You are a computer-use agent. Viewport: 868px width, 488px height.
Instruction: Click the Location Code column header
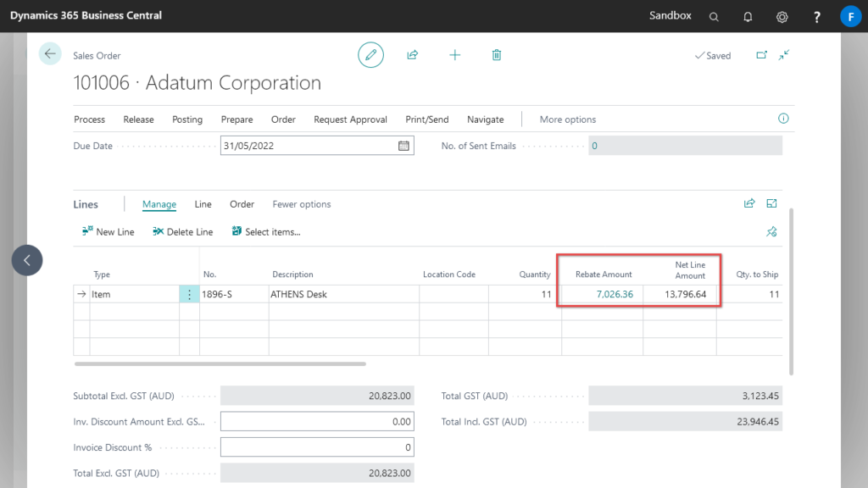point(449,274)
